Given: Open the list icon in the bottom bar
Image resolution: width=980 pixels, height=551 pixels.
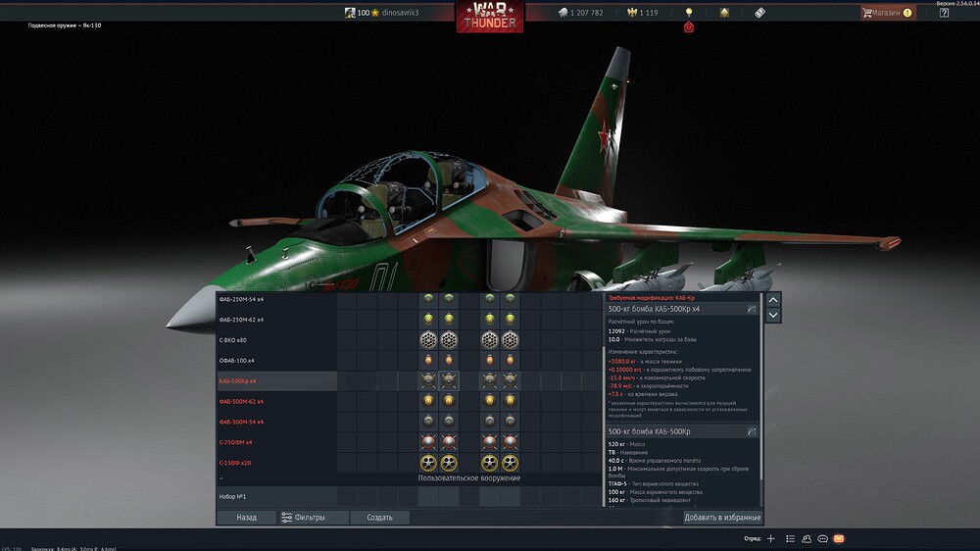Looking at the screenshot, I should [x=790, y=538].
